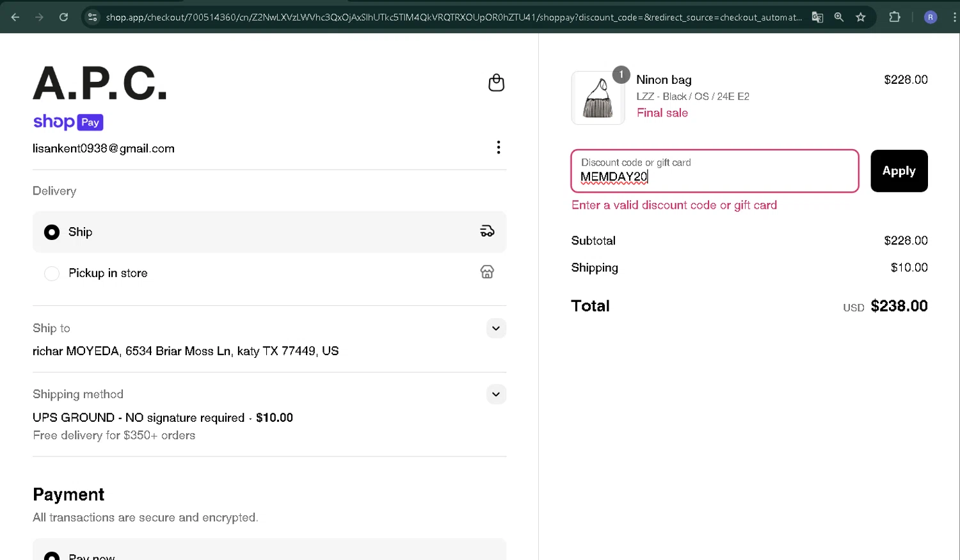This screenshot has width=960, height=560.
Task: View site information icon in address bar
Action: point(93,17)
